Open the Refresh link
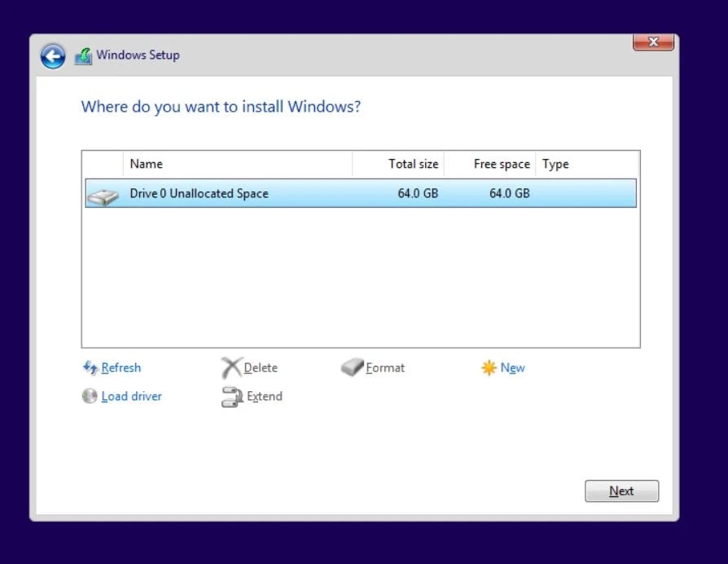Screen dimensions: 728x564 119,368
